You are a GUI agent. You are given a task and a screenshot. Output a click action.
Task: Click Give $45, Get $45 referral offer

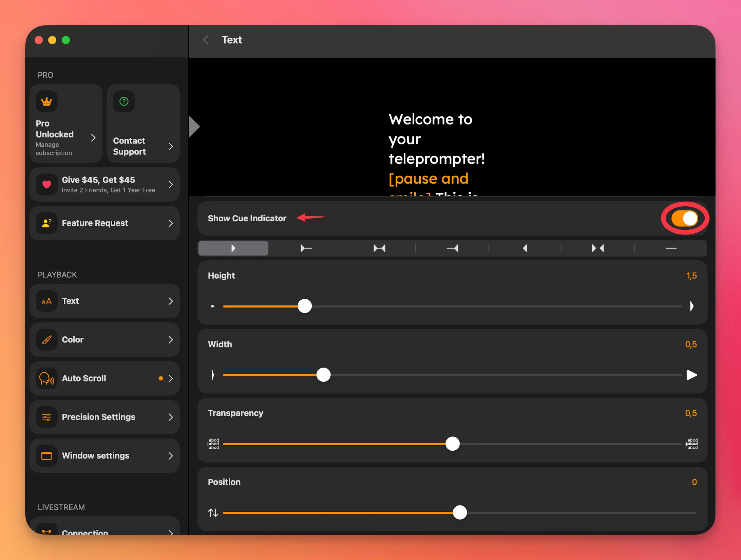(105, 184)
